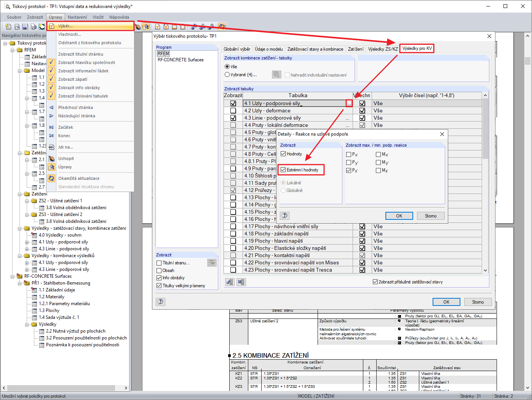Viewport: 532px width, 400px height.
Task: Click the tables list vertical scrollbar thumb
Action: (485, 129)
